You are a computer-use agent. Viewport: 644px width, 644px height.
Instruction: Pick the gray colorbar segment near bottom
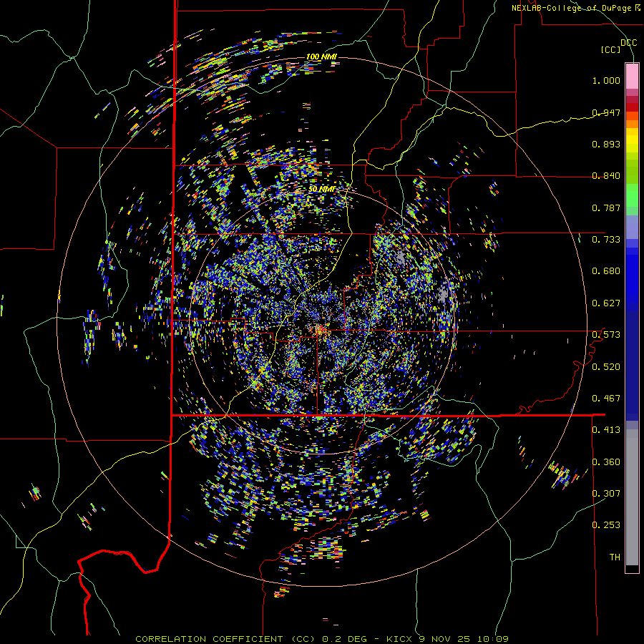632,497
